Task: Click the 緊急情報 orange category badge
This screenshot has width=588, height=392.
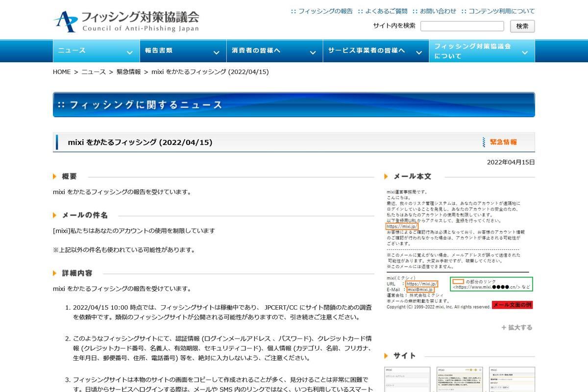Action: click(500, 142)
